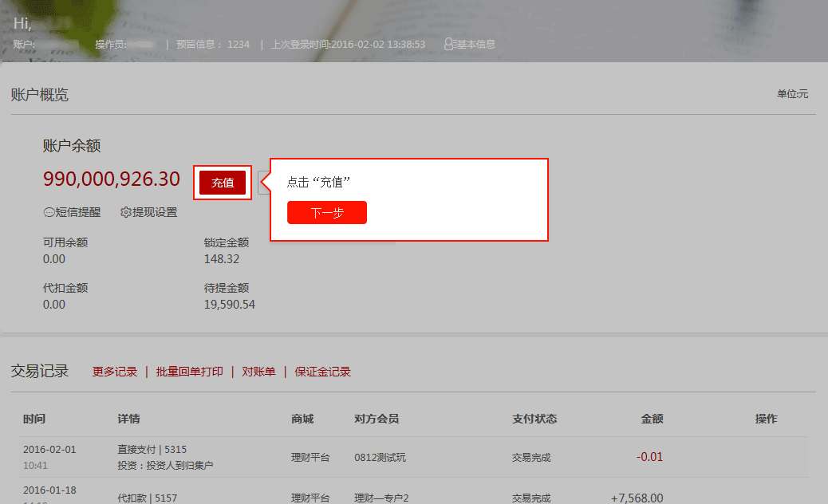The height and width of the screenshot is (504, 828).
Task: Click the 代扣金额 label
Action: tap(65, 288)
